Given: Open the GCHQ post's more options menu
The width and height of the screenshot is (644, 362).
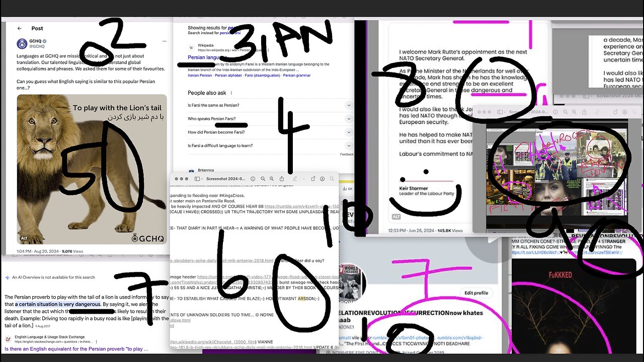Looking at the screenshot, I should tap(164, 41).
